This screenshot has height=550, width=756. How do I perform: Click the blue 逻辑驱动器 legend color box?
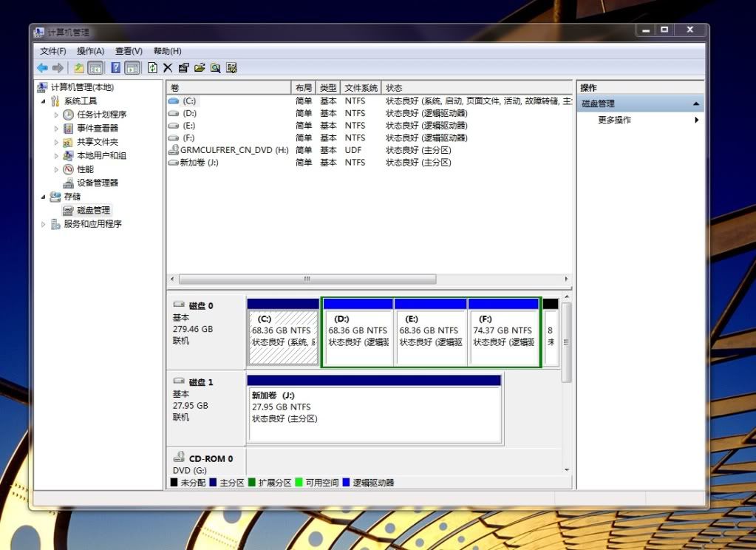(347, 483)
